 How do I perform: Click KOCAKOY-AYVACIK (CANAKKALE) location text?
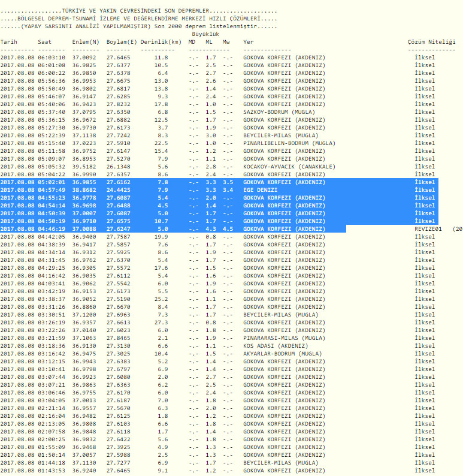(289, 167)
